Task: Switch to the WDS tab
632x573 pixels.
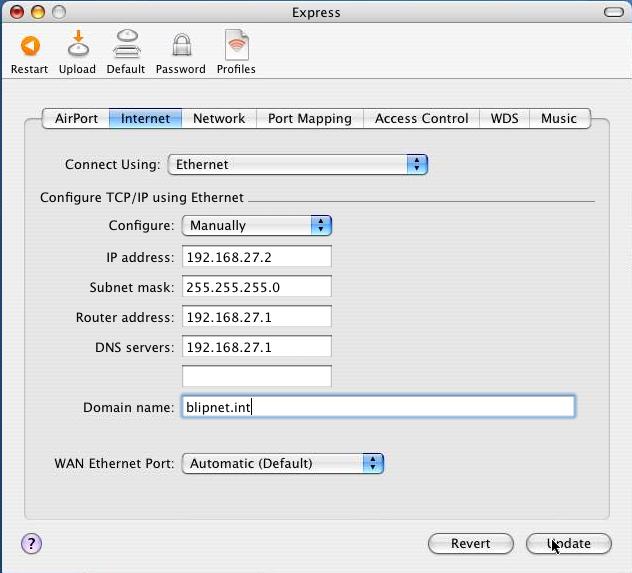Action: [504, 118]
